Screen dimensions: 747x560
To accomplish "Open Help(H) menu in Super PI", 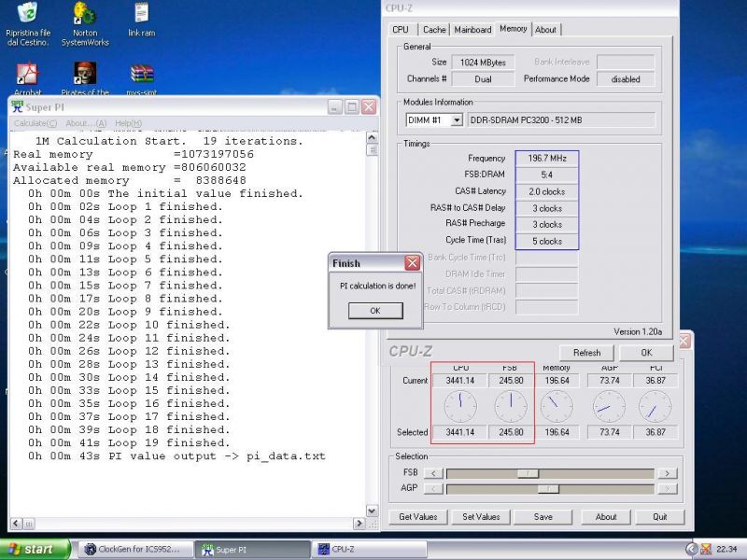I will [x=128, y=123].
